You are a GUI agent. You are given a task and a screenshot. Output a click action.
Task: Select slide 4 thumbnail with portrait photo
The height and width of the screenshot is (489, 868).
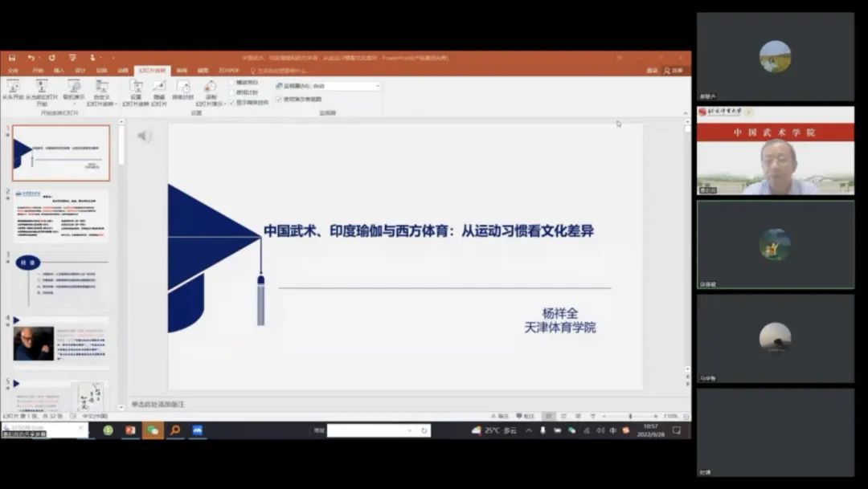60,343
